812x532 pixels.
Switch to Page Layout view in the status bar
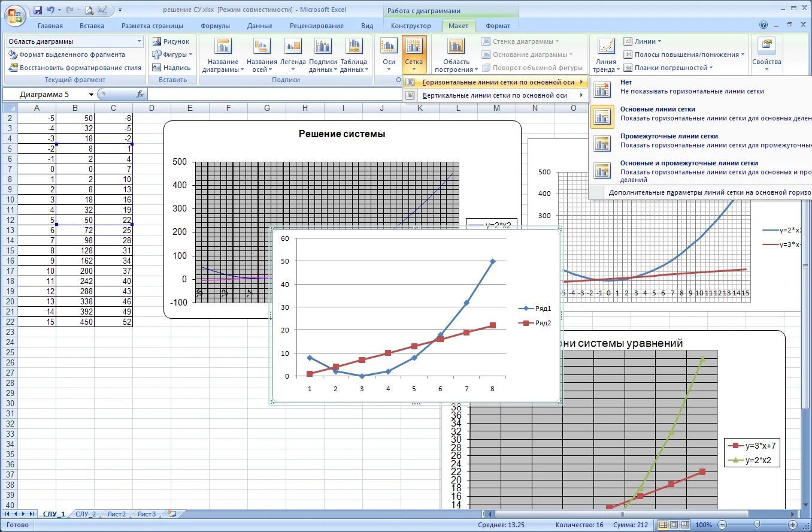(x=674, y=525)
